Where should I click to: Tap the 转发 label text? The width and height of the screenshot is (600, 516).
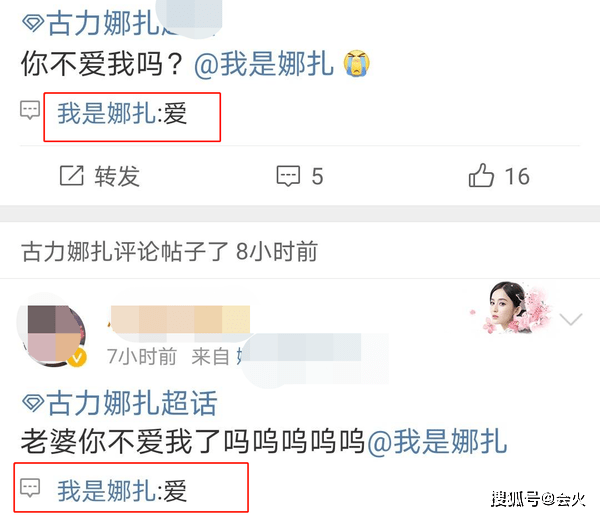117,176
